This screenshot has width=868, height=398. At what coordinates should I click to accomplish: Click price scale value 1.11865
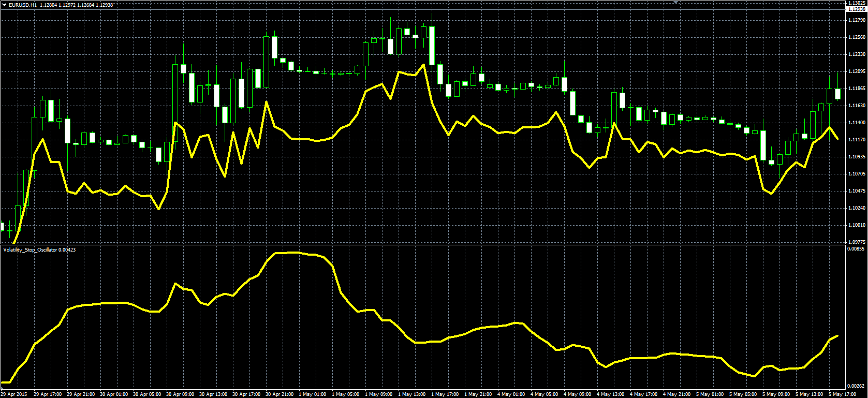pyautogui.click(x=857, y=89)
